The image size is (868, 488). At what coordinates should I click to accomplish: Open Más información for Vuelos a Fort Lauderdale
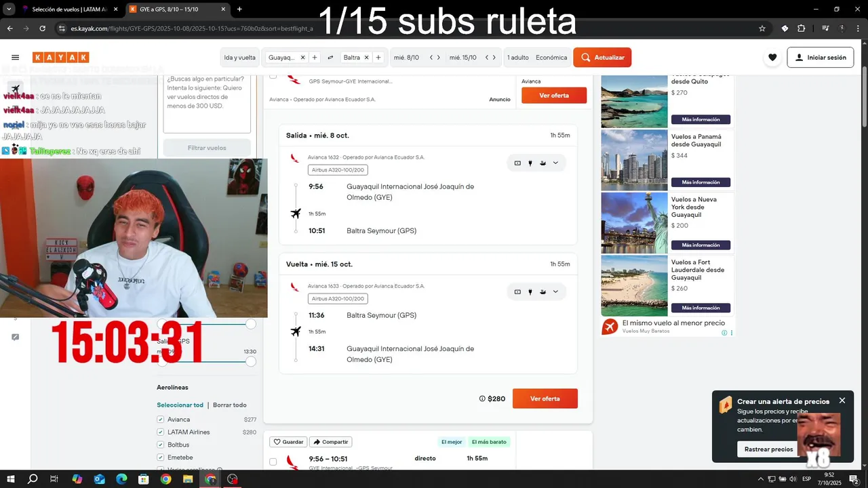coord(701,308)
